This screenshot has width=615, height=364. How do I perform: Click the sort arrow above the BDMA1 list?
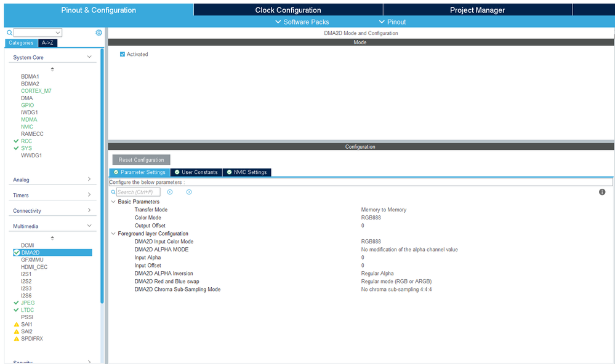click(52, 69)
